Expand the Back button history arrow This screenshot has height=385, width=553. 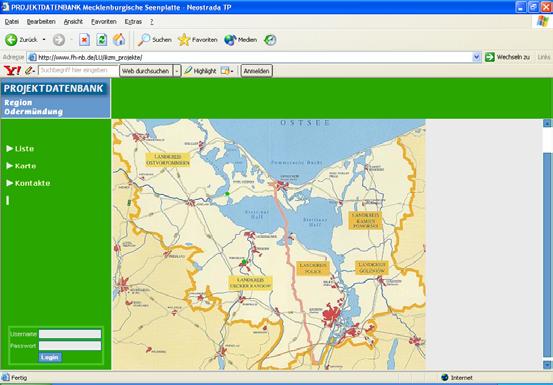44,40
